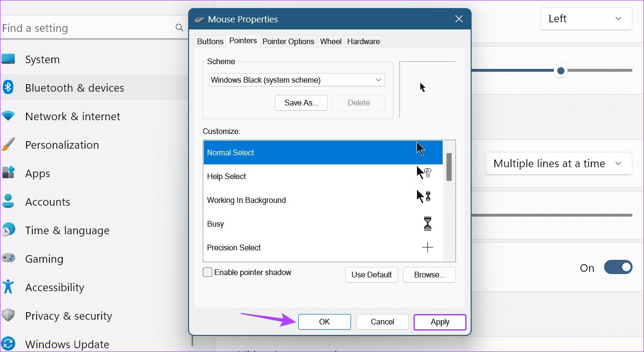644x352 pixels.
Task: Open Accessibility settings label
Action: click(x=55, y=287)
